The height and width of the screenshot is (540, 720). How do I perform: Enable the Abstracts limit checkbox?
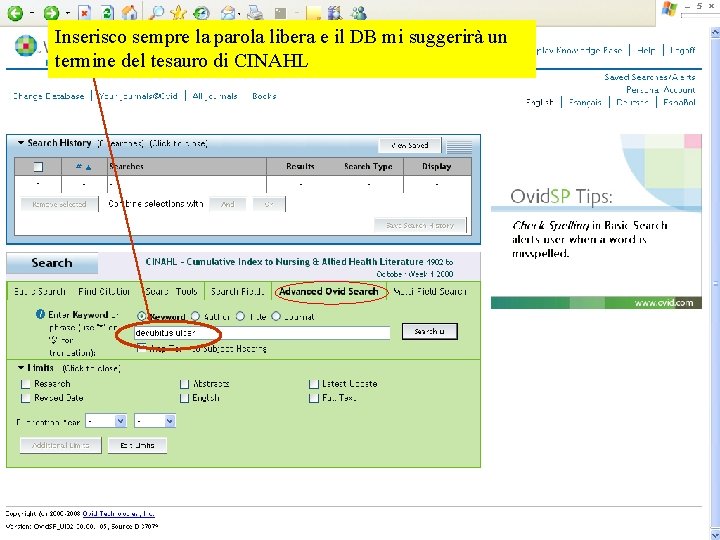pyautogui.click(x=185, y=384)
